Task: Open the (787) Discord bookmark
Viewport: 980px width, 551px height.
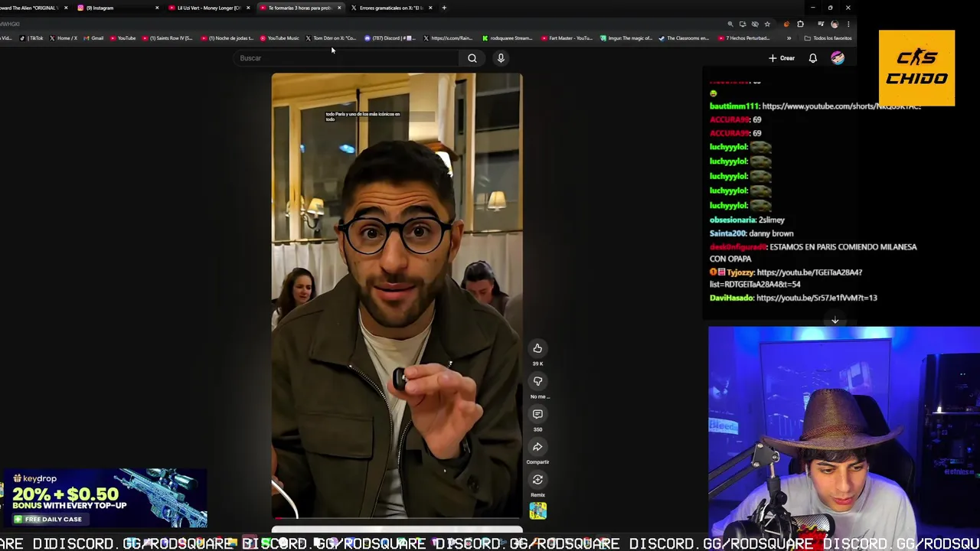Action: 390,38
